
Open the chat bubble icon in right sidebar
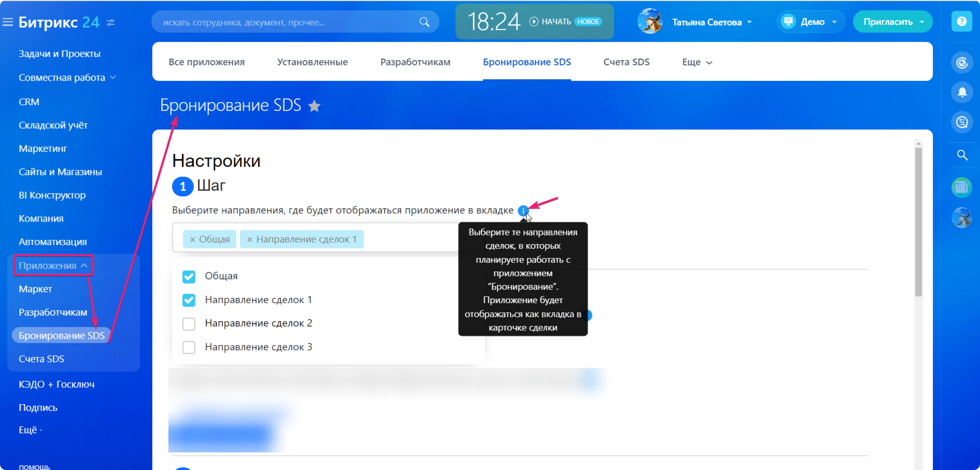tap(962, 122)
